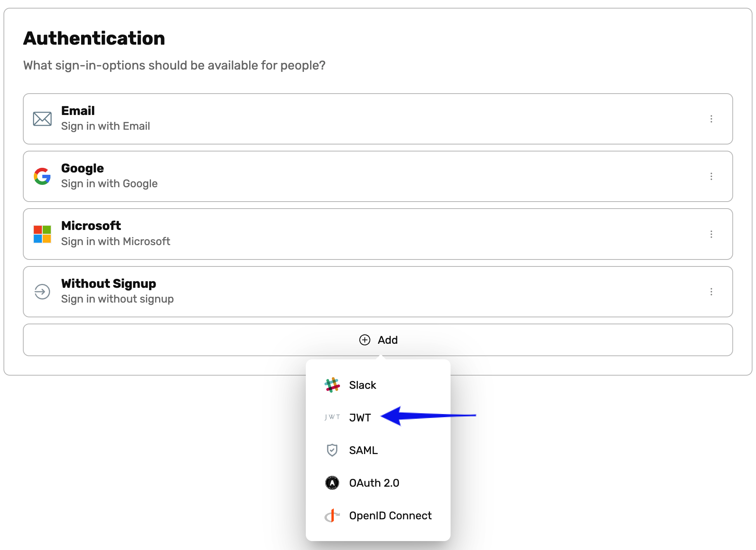The height and width of the screenshot is (550, 756).
Task: Select JWT from the add menu
Action: tap(360, 417)
